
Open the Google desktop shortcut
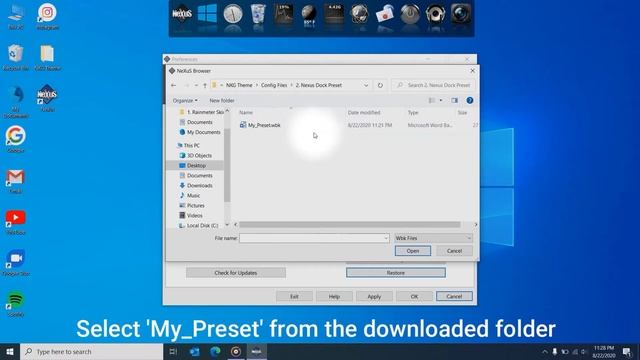(x=16, y=140)
